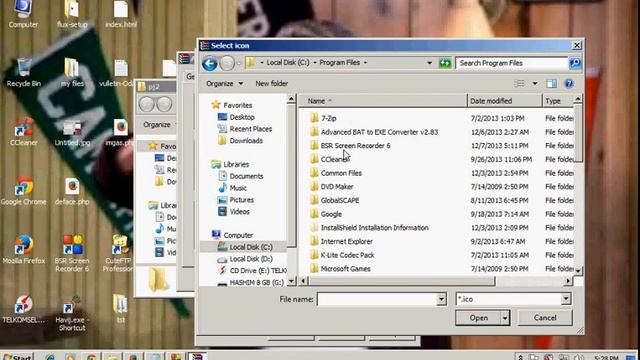Select the DVD Maker folder icon
Screen dimensions: 640x360
[x=314, y=187]
